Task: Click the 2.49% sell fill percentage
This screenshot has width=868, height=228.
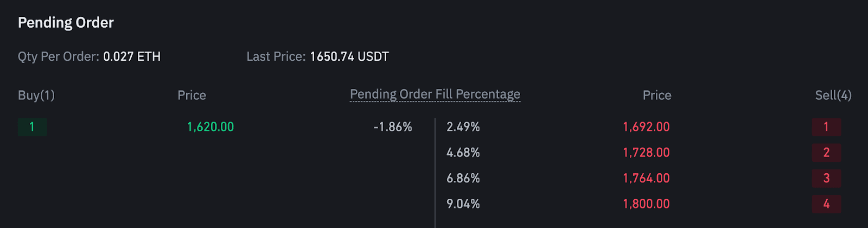Action: 463,127
